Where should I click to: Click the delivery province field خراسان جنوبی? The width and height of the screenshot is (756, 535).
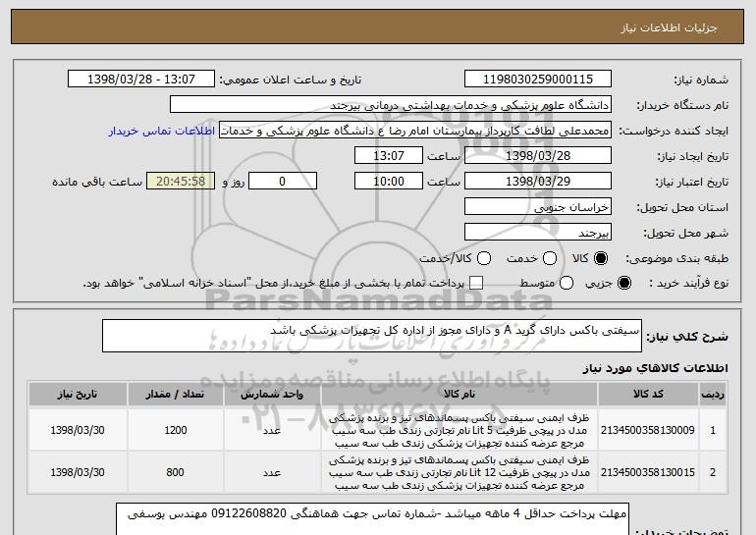pos(538,207)
